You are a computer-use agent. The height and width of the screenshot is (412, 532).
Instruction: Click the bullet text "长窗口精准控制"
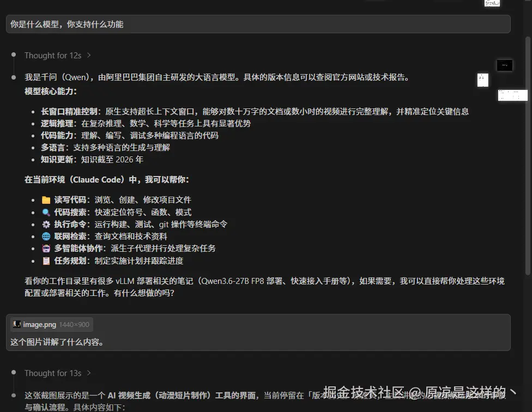pyautogui.click(x=69, y=111)
